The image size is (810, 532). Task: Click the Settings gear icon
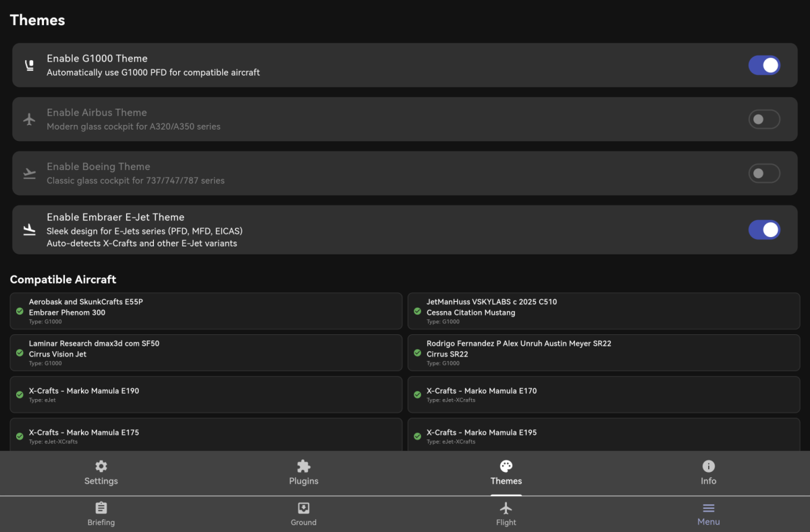coord(101,467)
